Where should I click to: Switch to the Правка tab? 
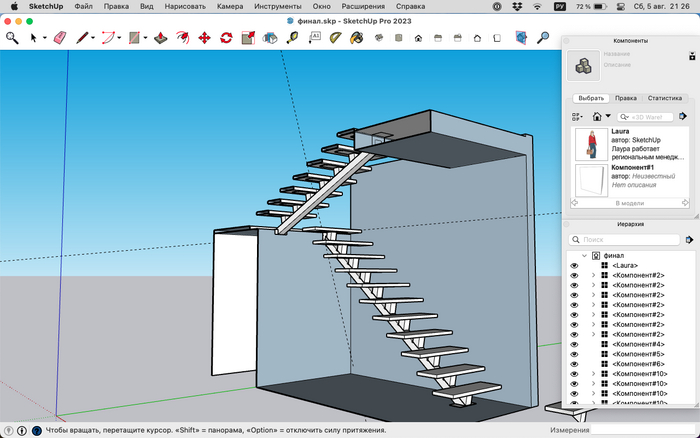pyautogui.click(x=626, y=99)
